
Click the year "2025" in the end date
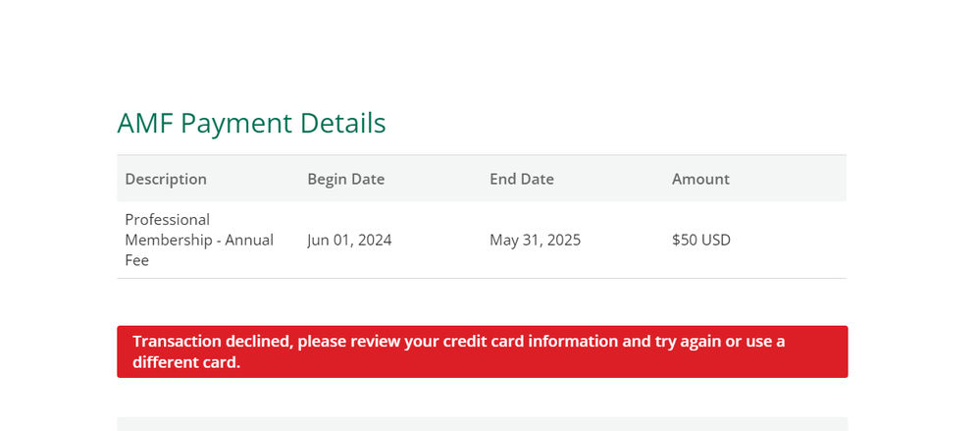coord(562,240)
